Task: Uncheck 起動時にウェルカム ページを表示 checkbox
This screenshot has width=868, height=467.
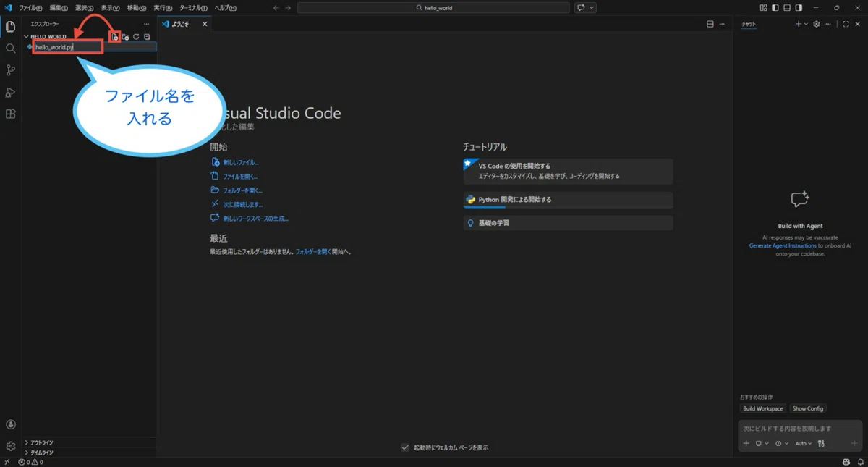Action: point(405,447)
